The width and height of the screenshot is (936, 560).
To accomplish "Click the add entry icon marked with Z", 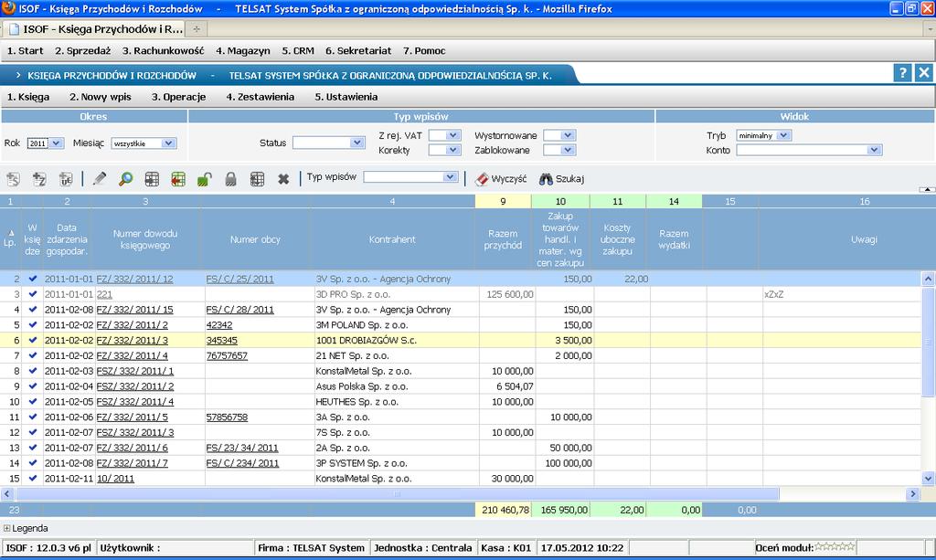I will pos(39,179).
